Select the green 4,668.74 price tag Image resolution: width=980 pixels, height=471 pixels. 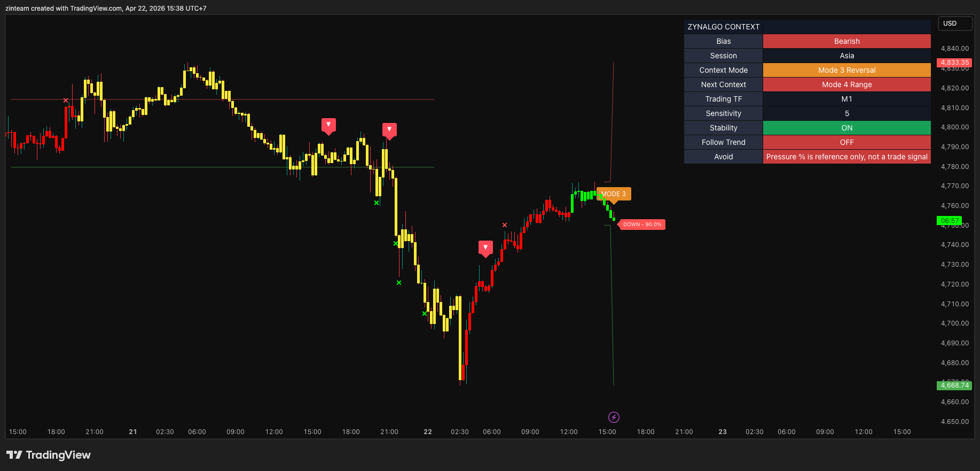click(954, 385)
